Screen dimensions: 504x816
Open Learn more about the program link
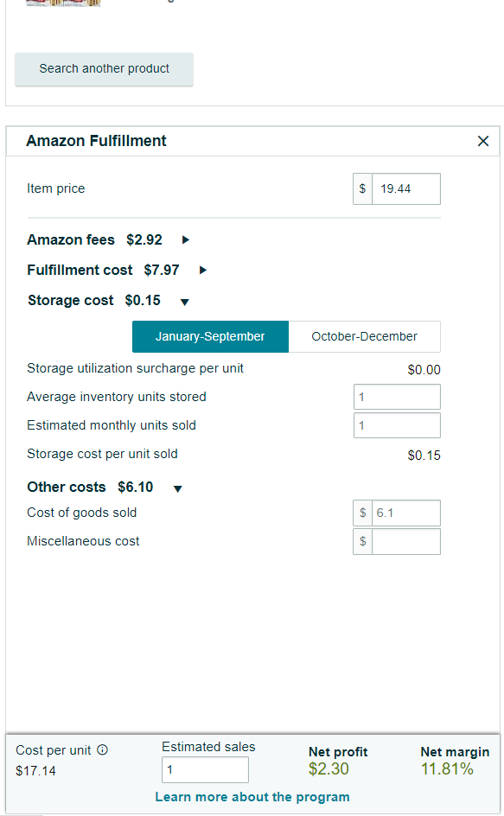coord(252,797)
